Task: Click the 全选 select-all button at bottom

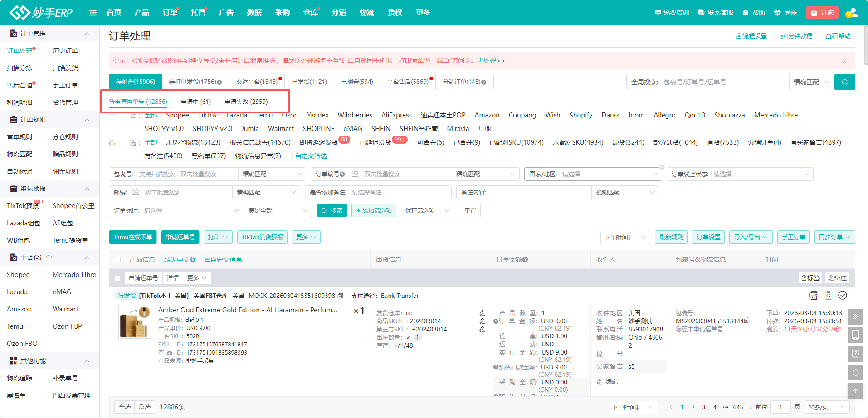Action: click(x=125, y=407)
